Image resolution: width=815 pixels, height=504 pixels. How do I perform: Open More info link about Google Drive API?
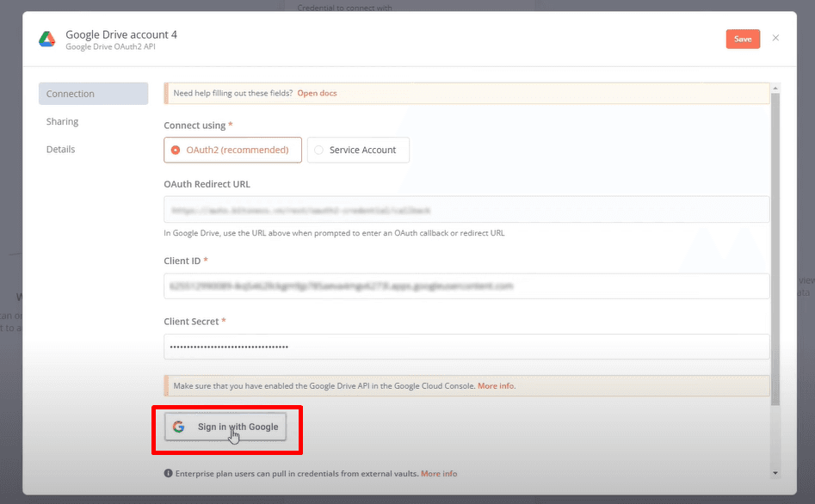(x=496, y=386)
